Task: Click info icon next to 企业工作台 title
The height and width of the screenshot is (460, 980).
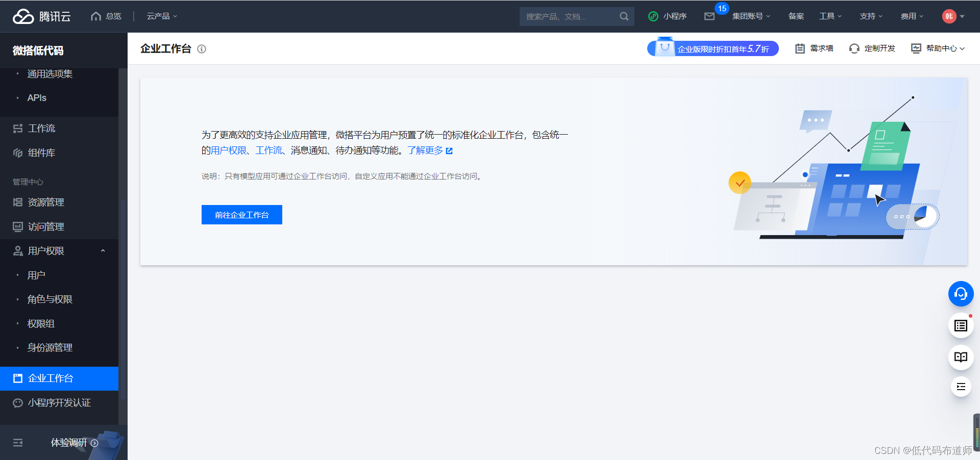Action: tap(202, 49)
